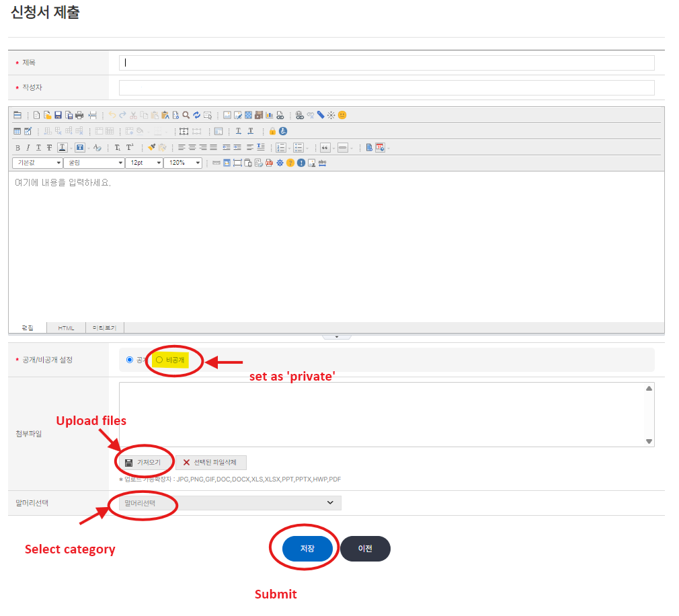The image size is (679, 616).
Task: Select the 공개 (public) radio button
Action: tap(130, 360)
